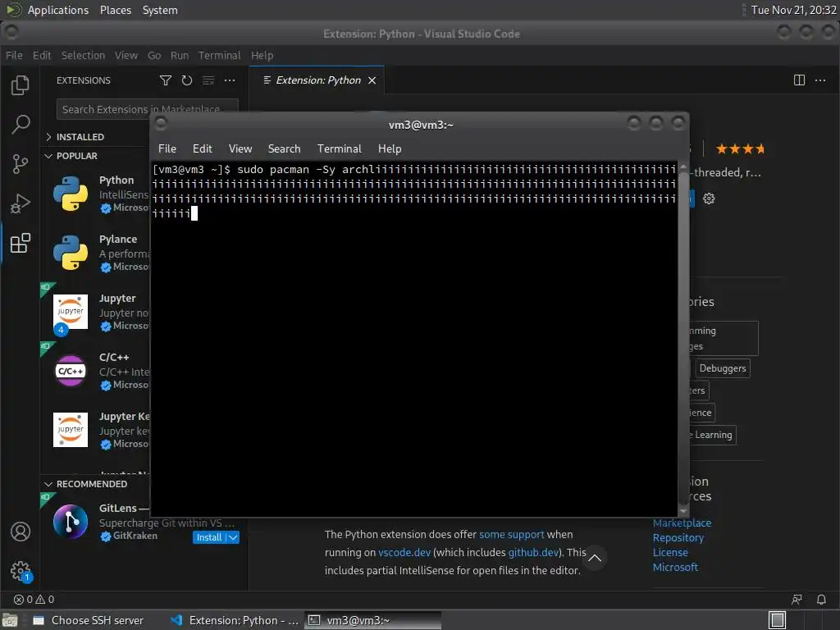Install the GitLens extension
The width and height of the screenshot is (840, 630).
(209, 537)
